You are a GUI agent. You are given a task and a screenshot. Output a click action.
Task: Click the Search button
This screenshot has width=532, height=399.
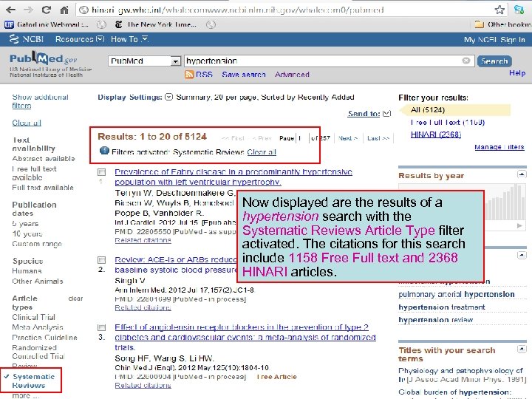[x=494, y=61]
